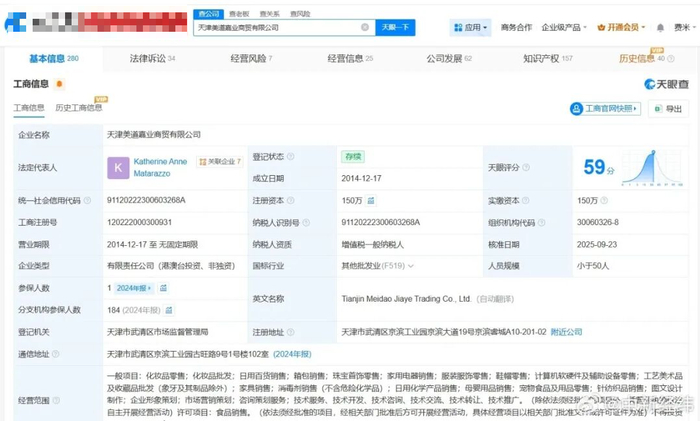Click the 附近公司 link
This screenshot has width=700, height=421.
point(566,332)
